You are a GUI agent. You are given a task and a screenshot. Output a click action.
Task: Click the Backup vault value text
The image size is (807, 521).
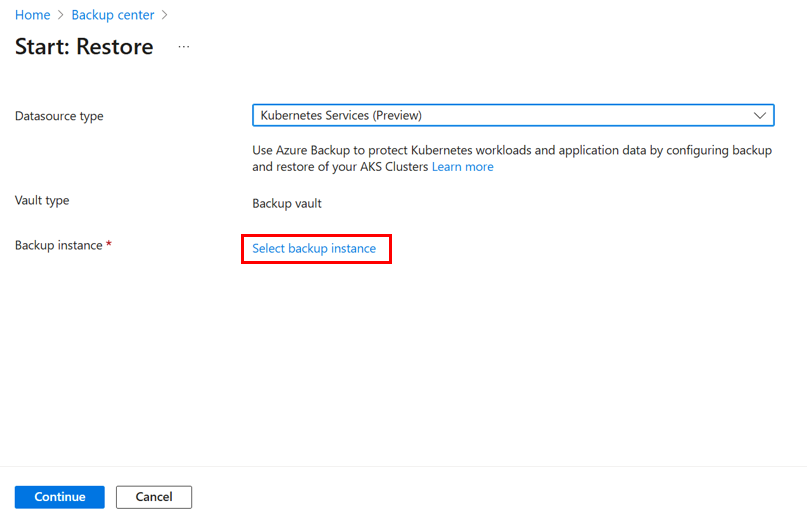(x=287, y=203)
